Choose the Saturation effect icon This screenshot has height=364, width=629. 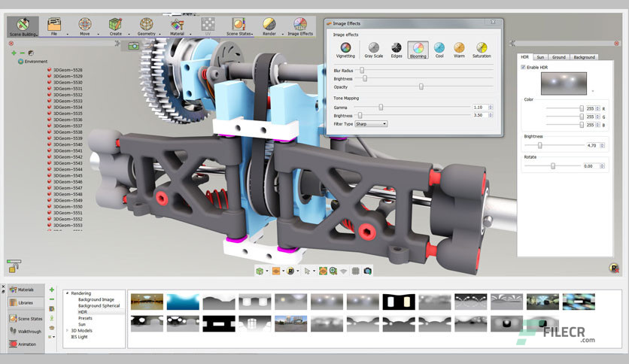(x=482, y=50)
